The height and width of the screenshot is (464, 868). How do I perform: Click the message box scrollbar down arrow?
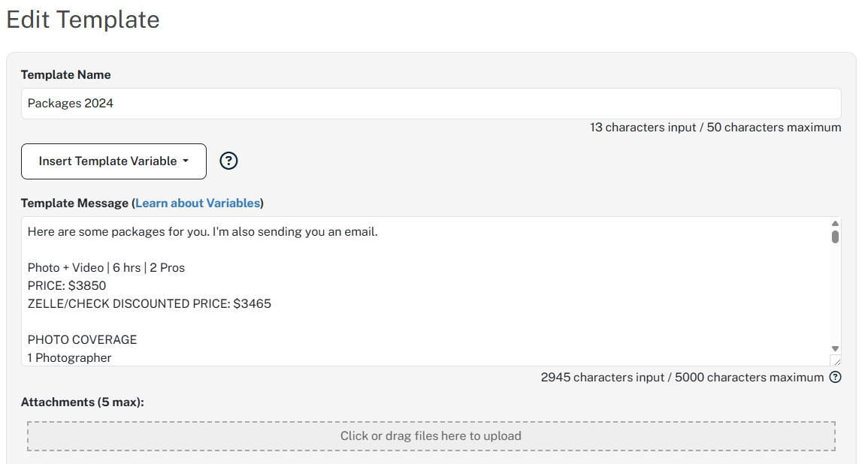pos(835,348)
